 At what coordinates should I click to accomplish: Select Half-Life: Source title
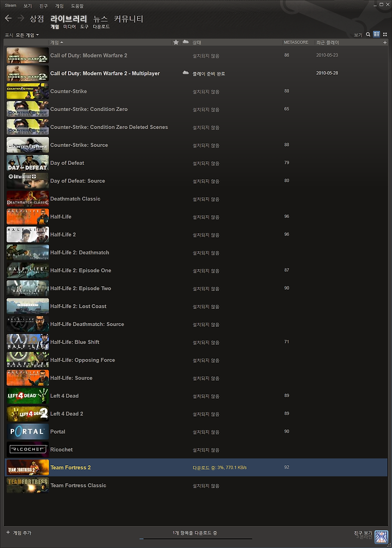[x=71, y=378]
